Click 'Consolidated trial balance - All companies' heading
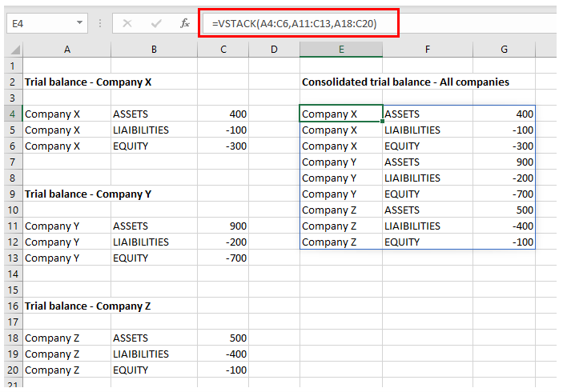The height and width of the screenshot is (392, 567). (405, 82)
